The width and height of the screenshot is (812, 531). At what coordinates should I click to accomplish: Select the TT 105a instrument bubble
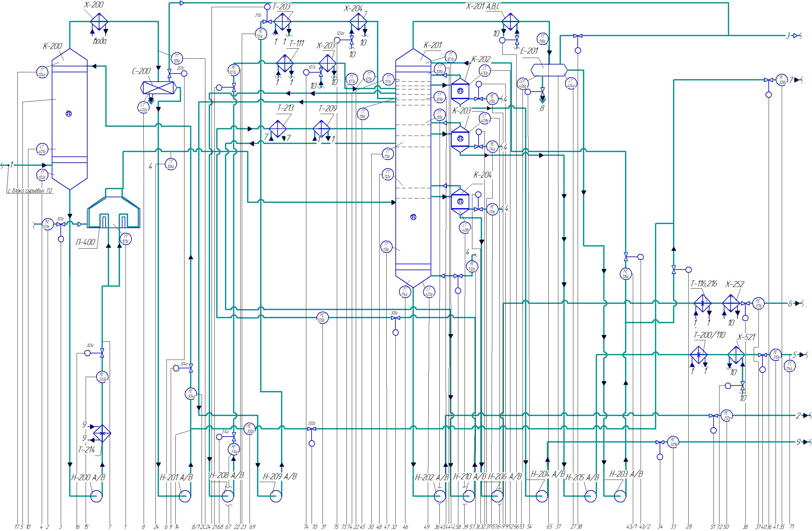176,58
